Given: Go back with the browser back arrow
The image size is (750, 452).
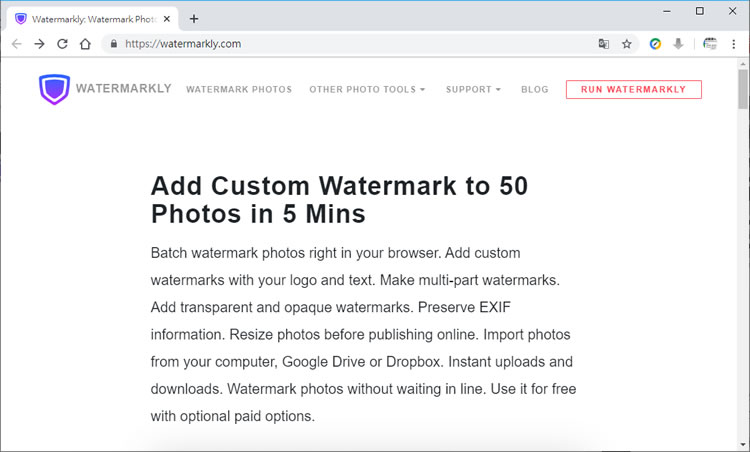Looking at the screenshot, I should (17, 44).
